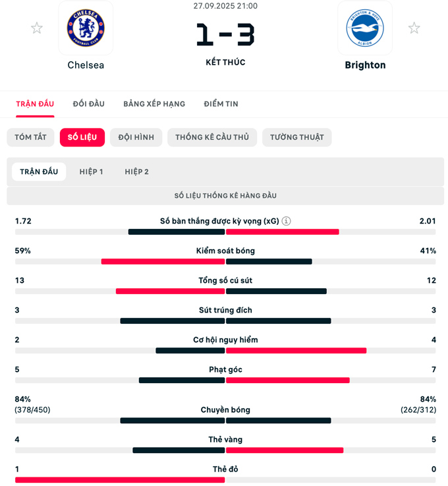View Thống kê cầu thủ player stats
Image resolution: width=448 pixels, height=486 pixels.
click(211, 137)
